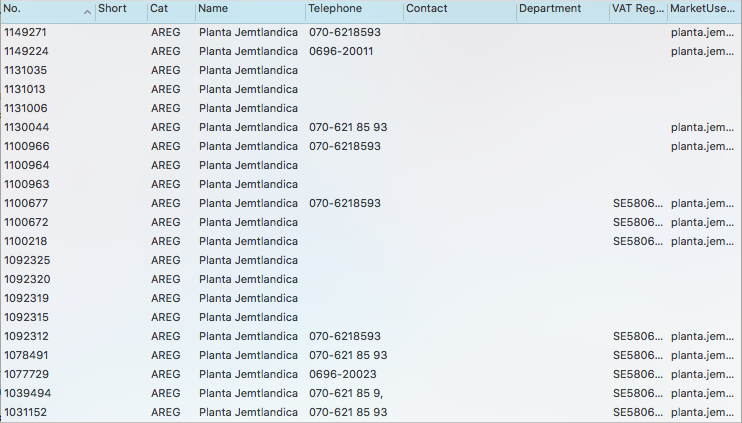Image resolution: width=742 pixels, height=423 pixels.
Task: Click telephone in row 1100677
Action: click(345, 203)
